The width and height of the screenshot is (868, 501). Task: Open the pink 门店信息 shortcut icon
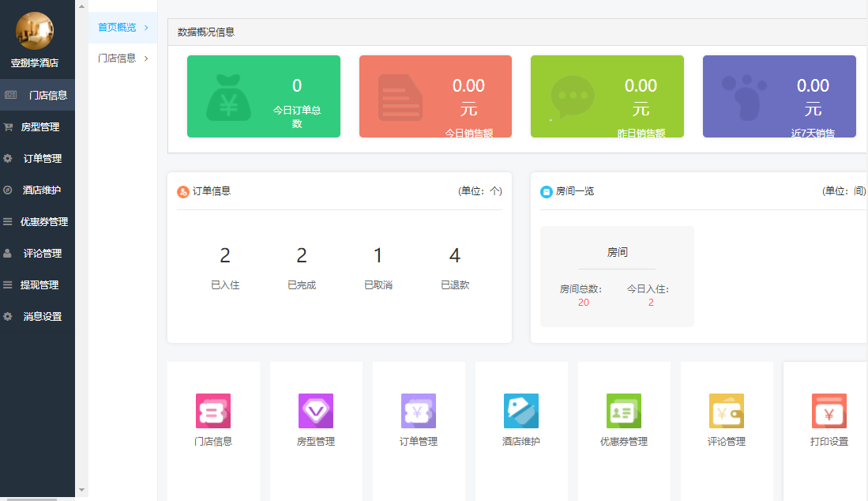[213, 411]
